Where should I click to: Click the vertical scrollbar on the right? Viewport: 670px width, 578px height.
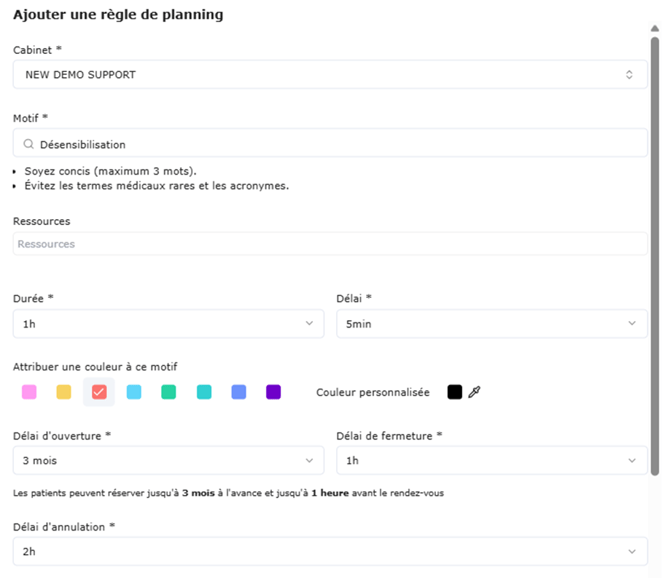[x=655, y=250]
